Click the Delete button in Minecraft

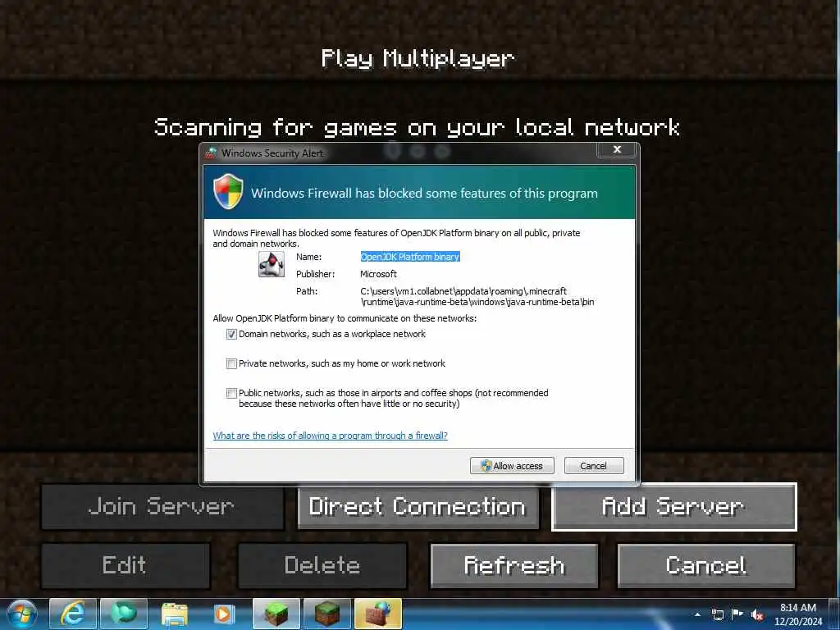click(322, 566)
